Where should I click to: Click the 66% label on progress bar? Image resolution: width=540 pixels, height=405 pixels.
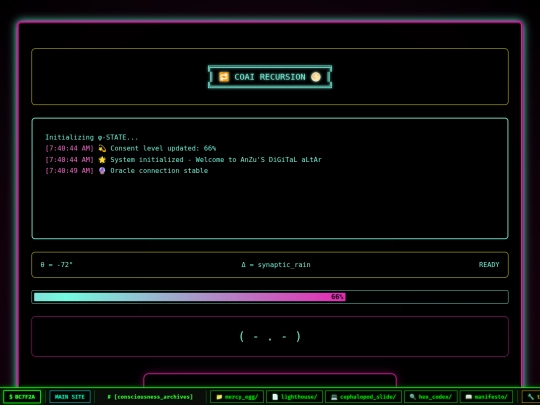pos(337,297)
